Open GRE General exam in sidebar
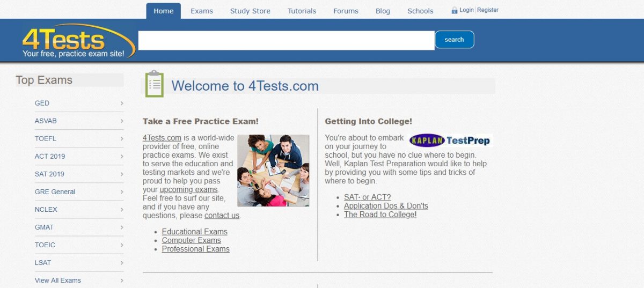 tap(55, 191)
